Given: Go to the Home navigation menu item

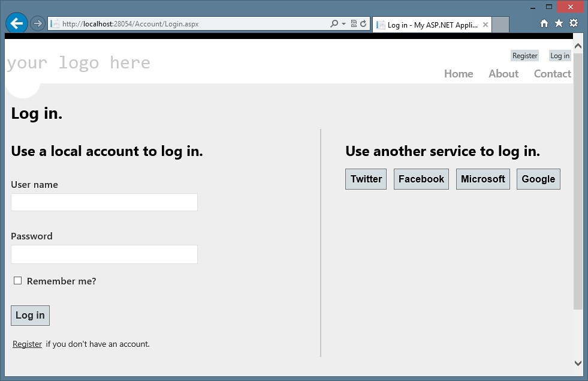Looking at the screenshot, I should point(459,74).
